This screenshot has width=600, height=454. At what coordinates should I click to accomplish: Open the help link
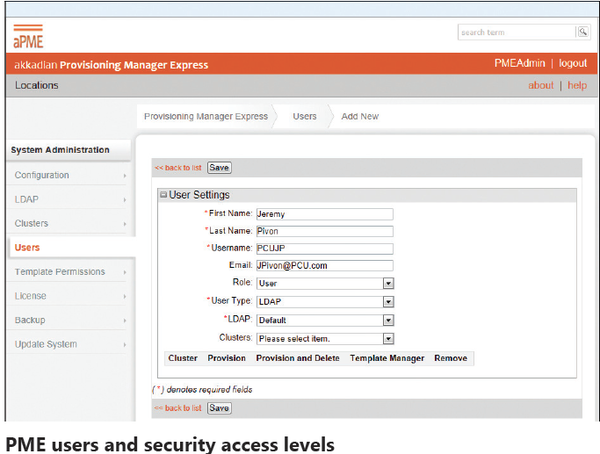(577, 86)
